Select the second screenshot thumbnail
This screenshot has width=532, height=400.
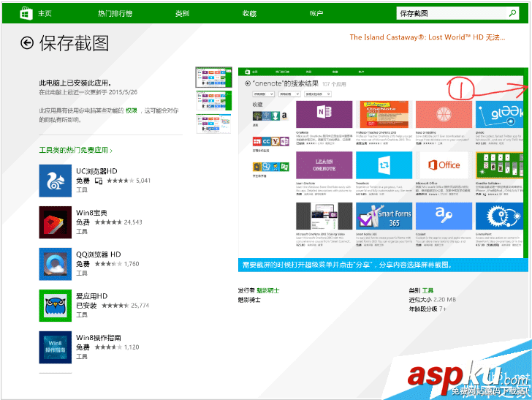pos(213,100)
